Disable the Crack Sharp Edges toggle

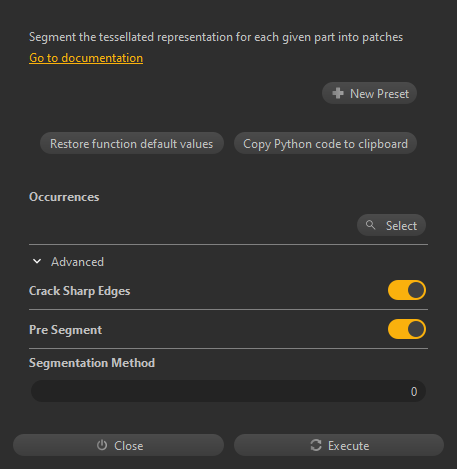coord(407,290)
